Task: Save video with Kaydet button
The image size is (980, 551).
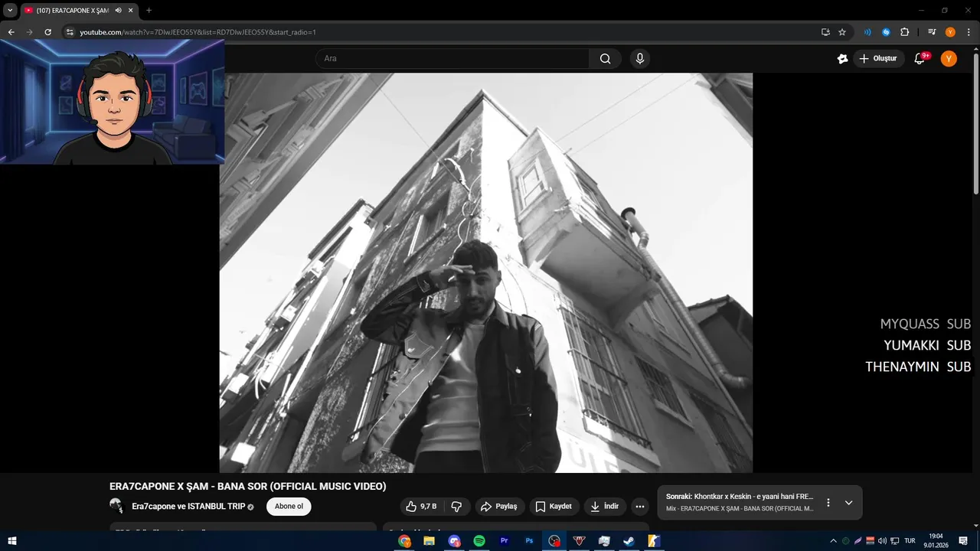Action: click(x=554, y=507)
